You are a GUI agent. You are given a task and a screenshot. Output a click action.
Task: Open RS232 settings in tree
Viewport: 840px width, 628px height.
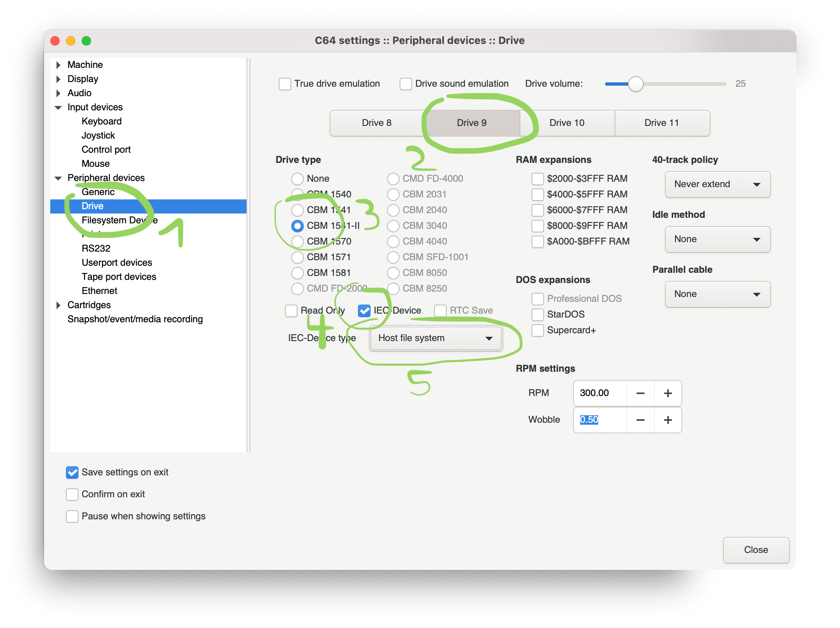point(96,248)
